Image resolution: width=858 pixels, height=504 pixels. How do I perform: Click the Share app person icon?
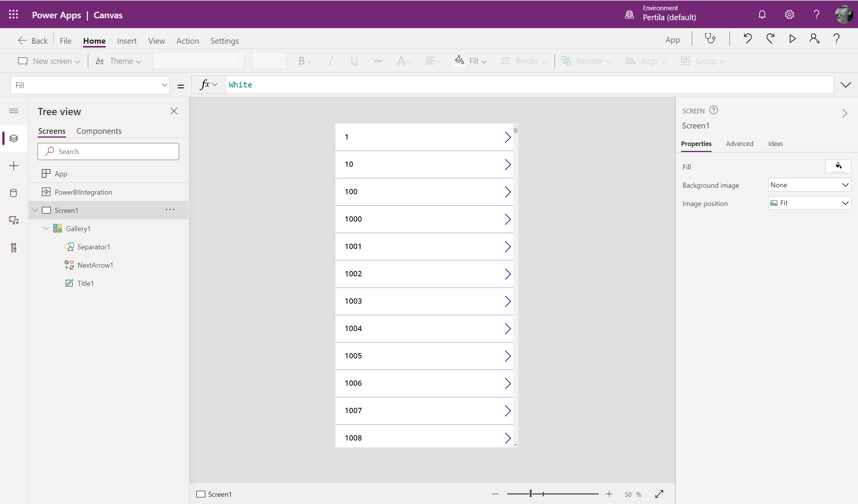(814, 38)
